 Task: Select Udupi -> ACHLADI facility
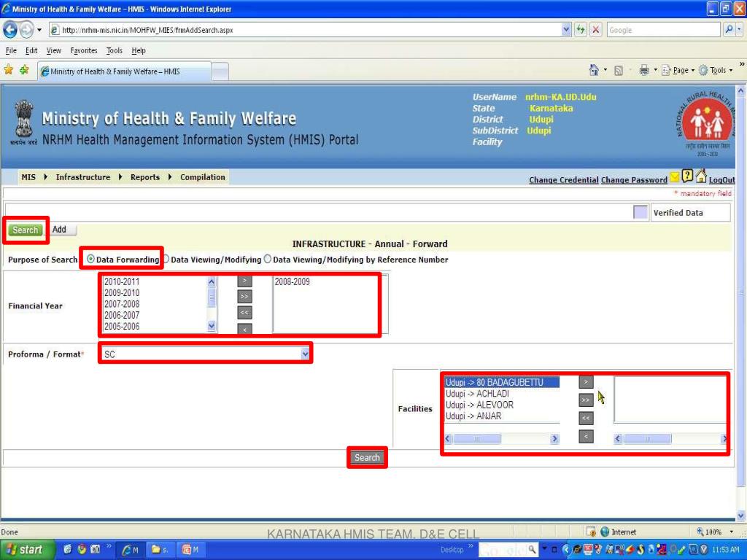coord(477,393)
